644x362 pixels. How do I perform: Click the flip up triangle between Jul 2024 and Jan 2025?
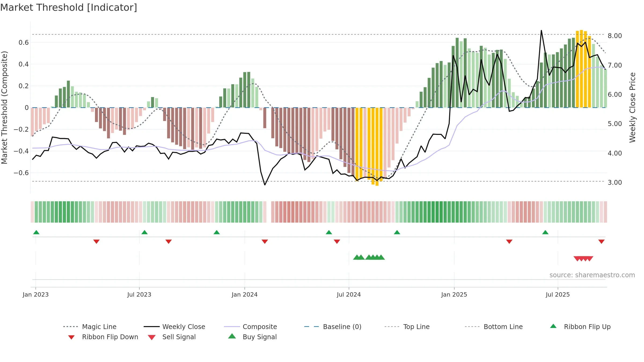click(x=397, y=232)
